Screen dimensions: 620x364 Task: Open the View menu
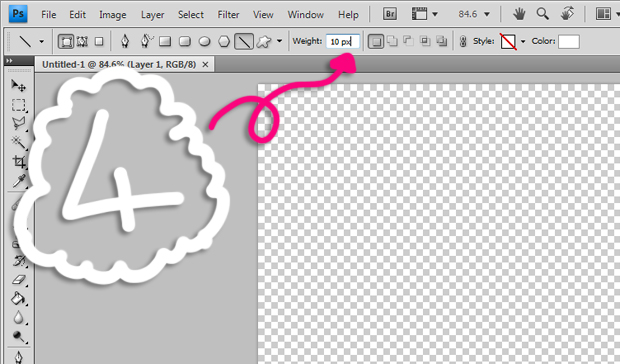point(263,15)
